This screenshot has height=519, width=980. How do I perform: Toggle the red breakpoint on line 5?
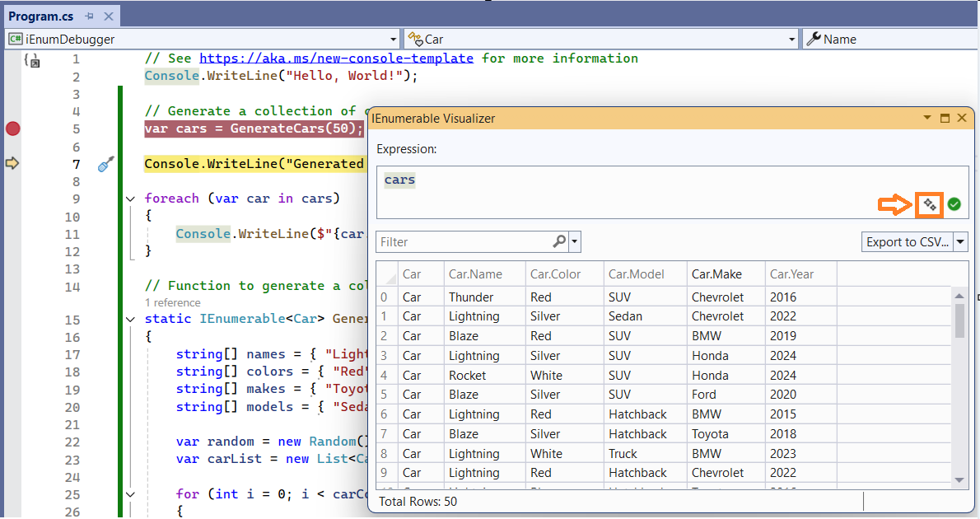[12, 129]
